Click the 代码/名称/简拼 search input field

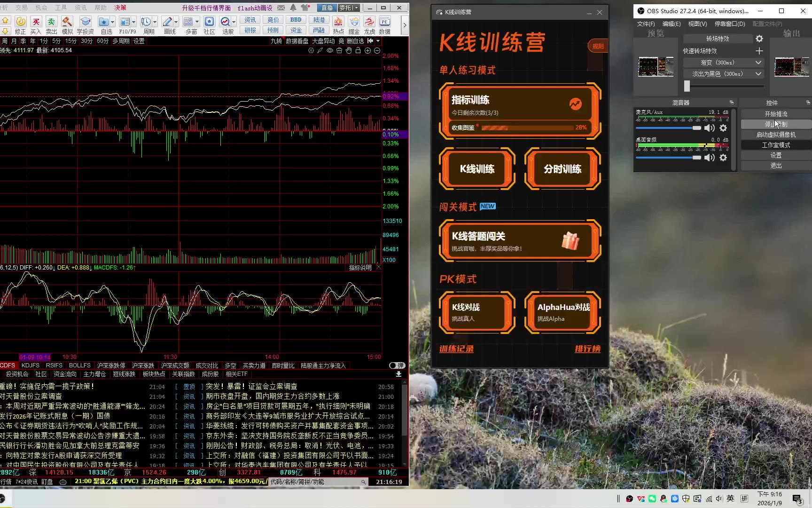(x=314, y=482)
